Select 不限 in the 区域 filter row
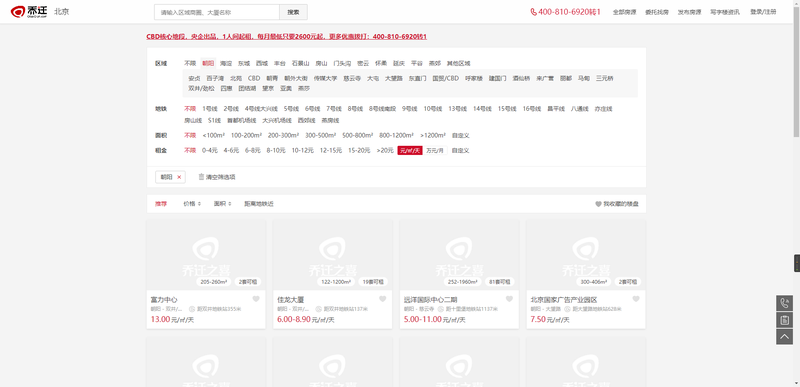Viewport: 800px width, 387px height. pyautogui.click(x=190, y=63)
